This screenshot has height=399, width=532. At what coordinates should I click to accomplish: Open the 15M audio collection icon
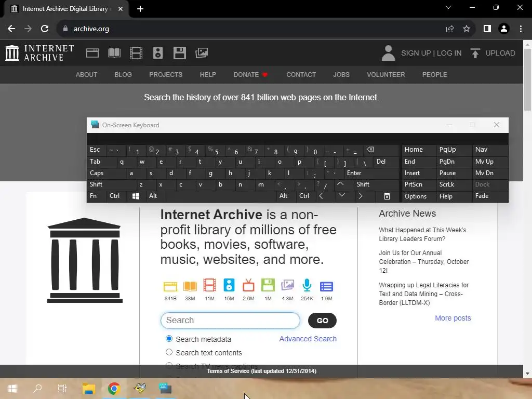click(x=229, y=285)
